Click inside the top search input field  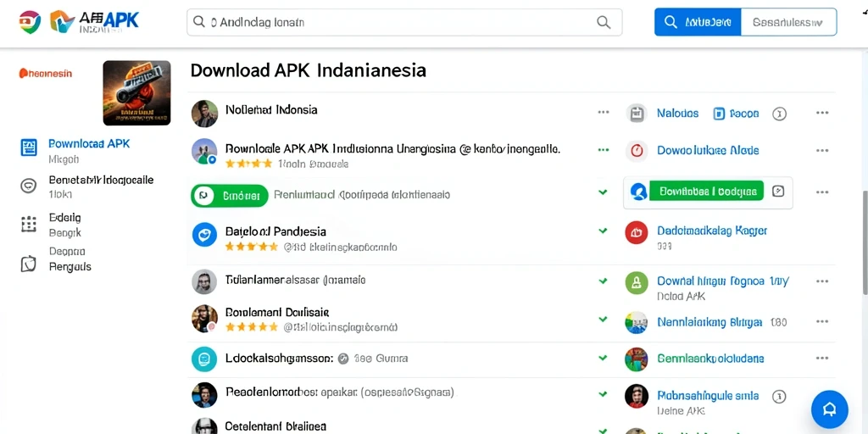click(404, 22)
